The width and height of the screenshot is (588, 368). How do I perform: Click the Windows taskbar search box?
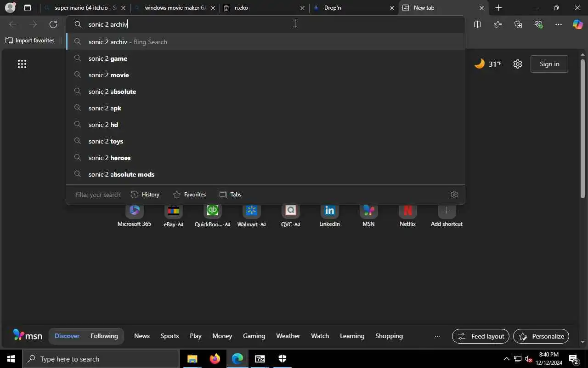[101, 359]
